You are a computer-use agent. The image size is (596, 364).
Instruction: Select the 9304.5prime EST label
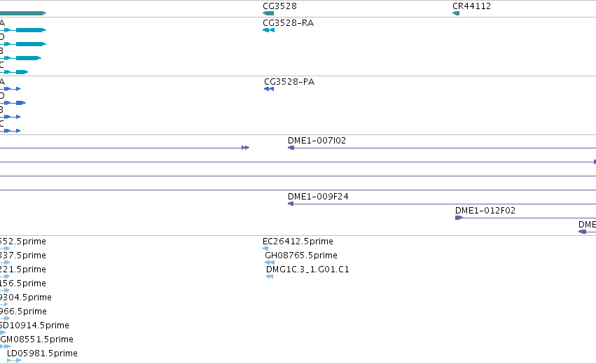[x=26, y=297]
